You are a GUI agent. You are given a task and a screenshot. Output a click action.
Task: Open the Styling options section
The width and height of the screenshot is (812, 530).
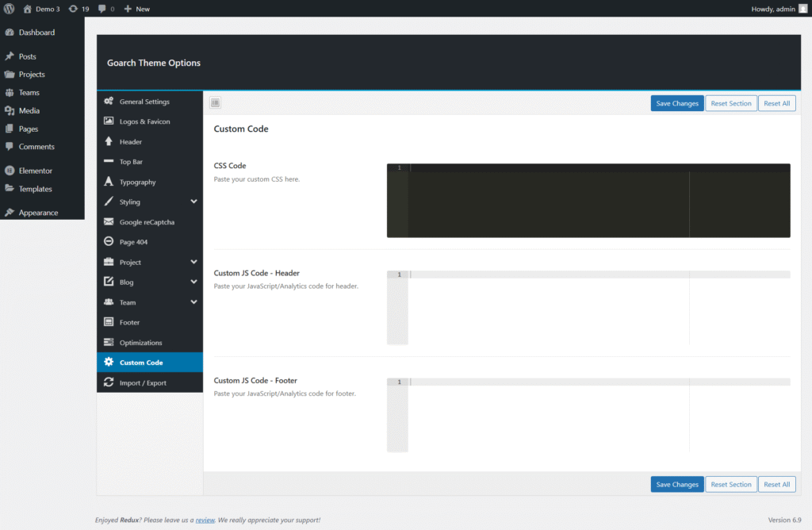(x=150, y=202)
